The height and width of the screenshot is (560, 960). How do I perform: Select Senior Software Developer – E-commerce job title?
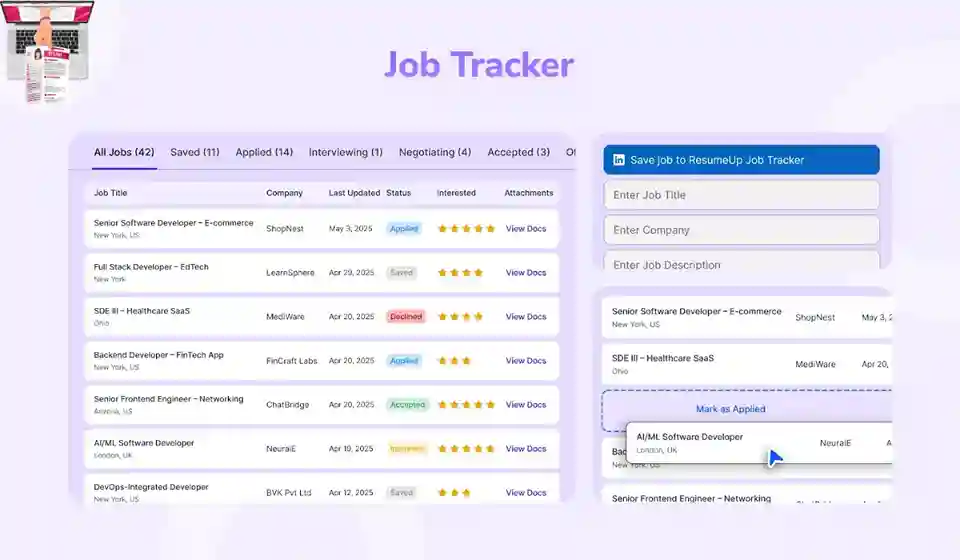pos(173,223)
